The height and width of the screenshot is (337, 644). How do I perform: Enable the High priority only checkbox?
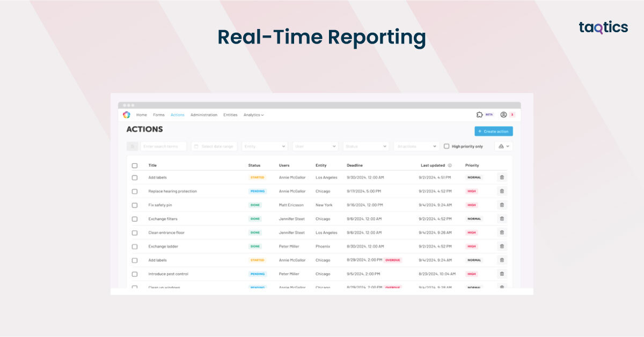pos(447,146)
